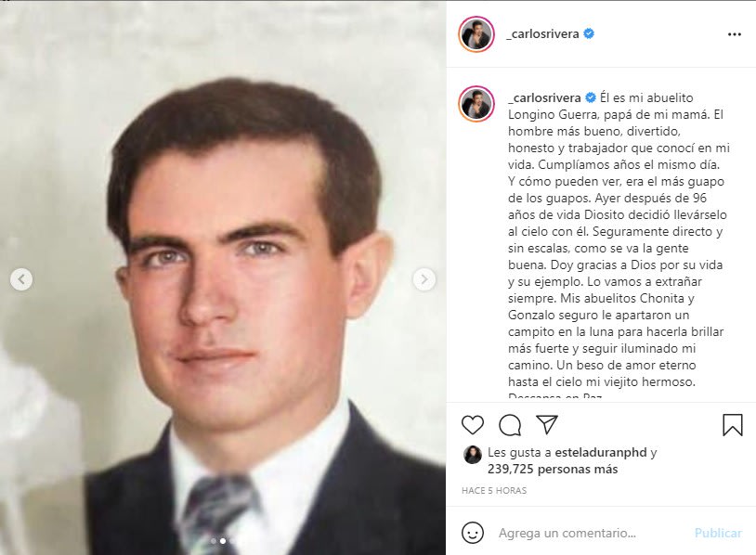View the 239,725 personas más likes list
Viewport: 756px width, 555px height.
pyautogui.click(x=553, y=469)
